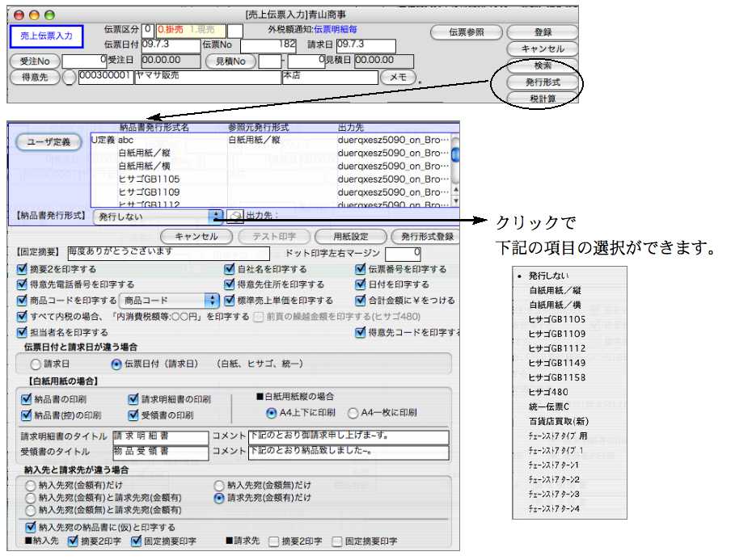
Task: Click the ドット印字左右マージン field
Action: point(403,254)
